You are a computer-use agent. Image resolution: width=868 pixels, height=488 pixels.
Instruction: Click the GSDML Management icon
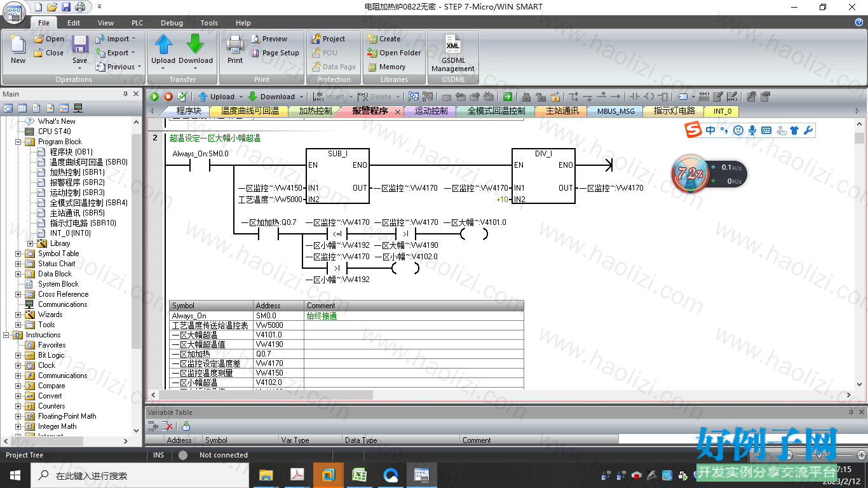pyautogui.click(x=452, y=53)
